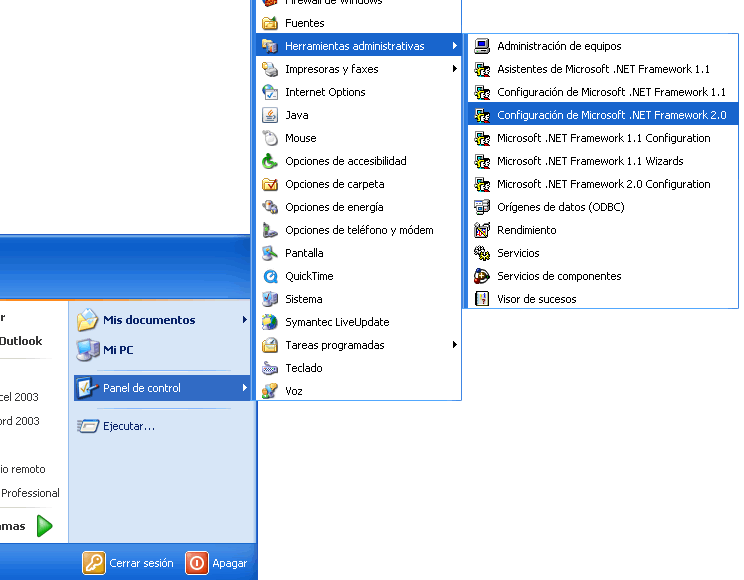
Task: Click the Orígenes de datos (ODBC) icon
Action: tap(482, 207)
